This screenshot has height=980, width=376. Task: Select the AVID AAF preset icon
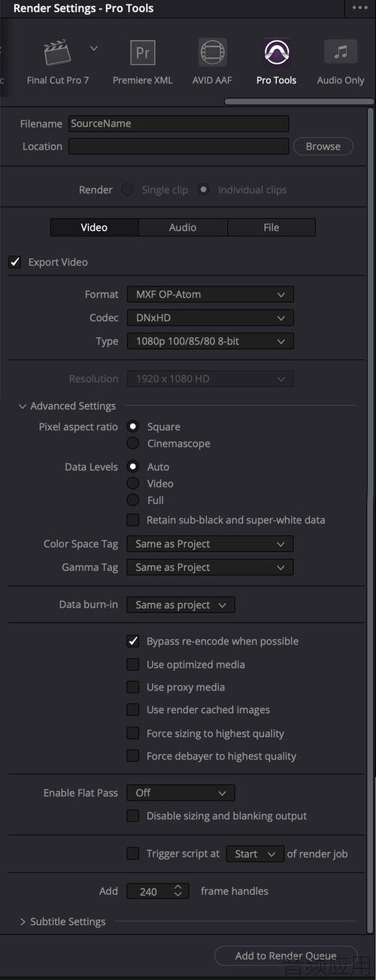(212, 53)
